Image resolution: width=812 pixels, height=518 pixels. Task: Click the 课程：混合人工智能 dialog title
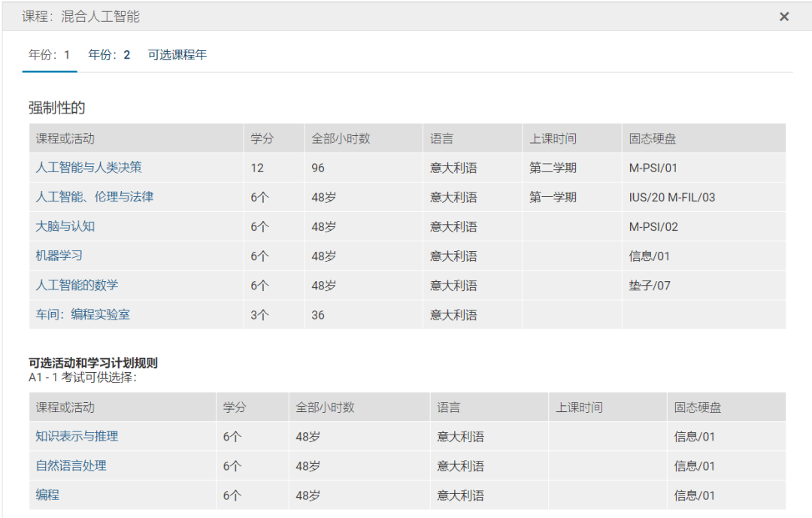click(x=80, y=17)
